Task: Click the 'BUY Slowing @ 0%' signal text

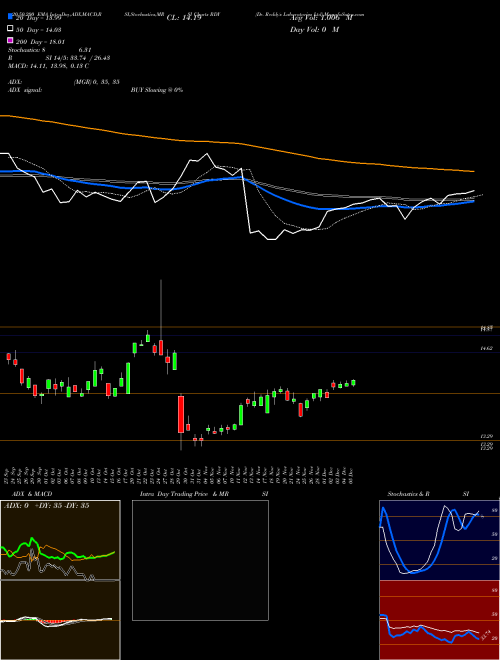Action: coord(157,90)
